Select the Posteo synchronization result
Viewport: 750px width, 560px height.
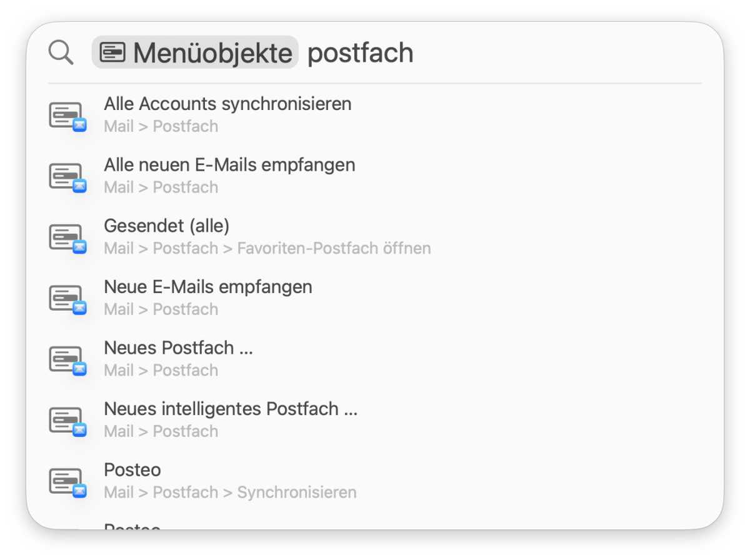132,469
